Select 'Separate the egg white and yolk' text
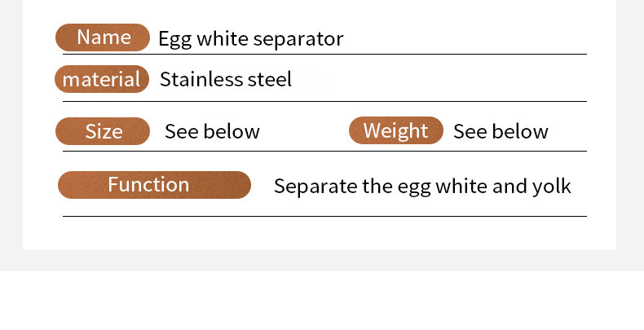This screenshot has width=644, height=330. click(422, 186)
